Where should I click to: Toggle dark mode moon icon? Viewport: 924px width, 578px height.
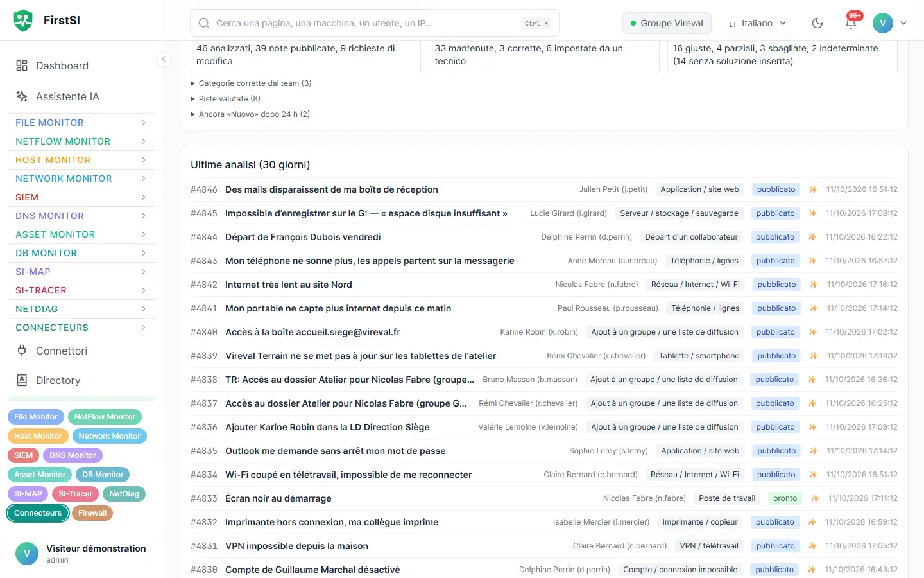coord(817,23)
